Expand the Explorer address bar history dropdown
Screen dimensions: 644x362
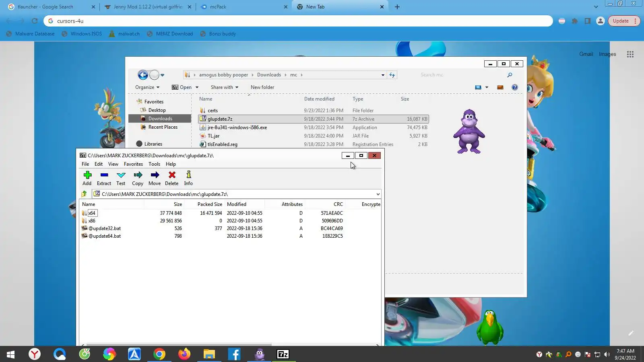click(383, 75)
